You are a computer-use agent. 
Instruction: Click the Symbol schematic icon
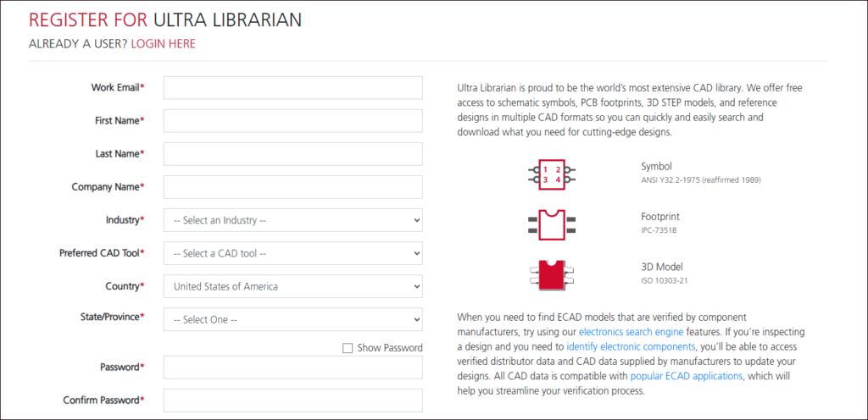pos(552,174)
